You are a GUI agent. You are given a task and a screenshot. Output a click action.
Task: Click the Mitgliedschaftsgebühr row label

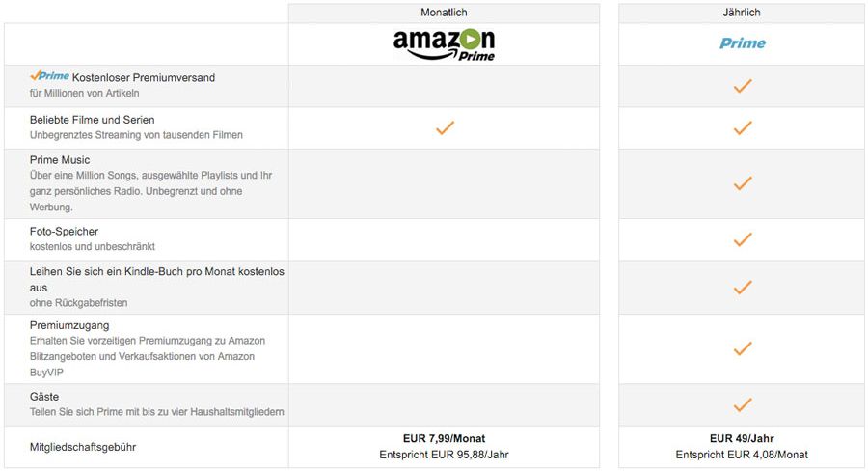(x=83, y=447)
